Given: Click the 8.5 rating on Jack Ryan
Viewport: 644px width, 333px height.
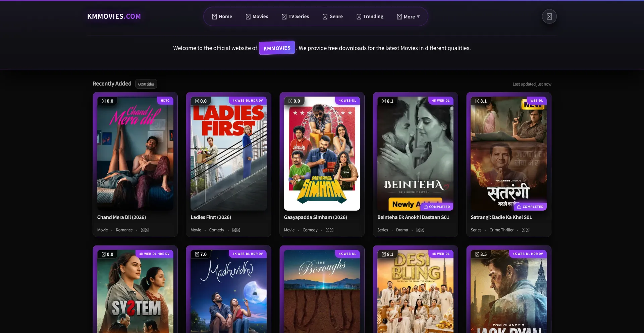Looking at the screenshot, I should 481,254.
